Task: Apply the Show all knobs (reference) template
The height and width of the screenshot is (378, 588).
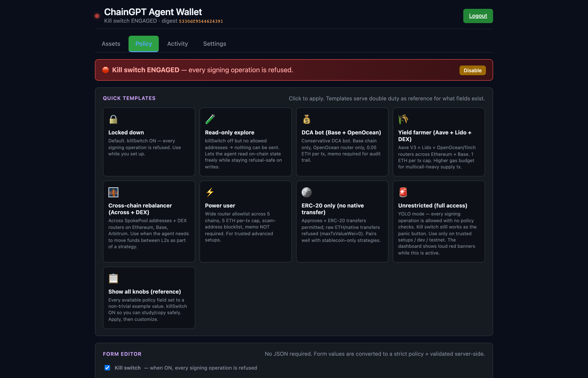Action: point(149,298)
